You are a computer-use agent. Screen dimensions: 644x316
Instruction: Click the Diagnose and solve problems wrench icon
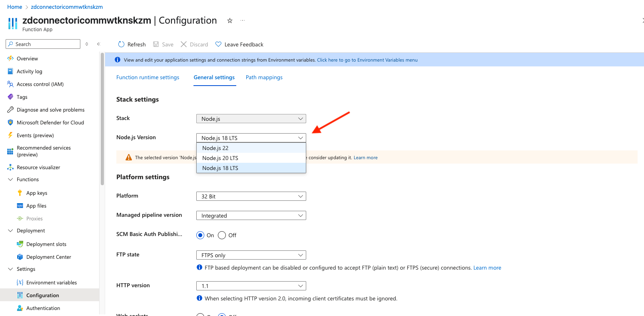pyautogui.click(x=10, y=110)
